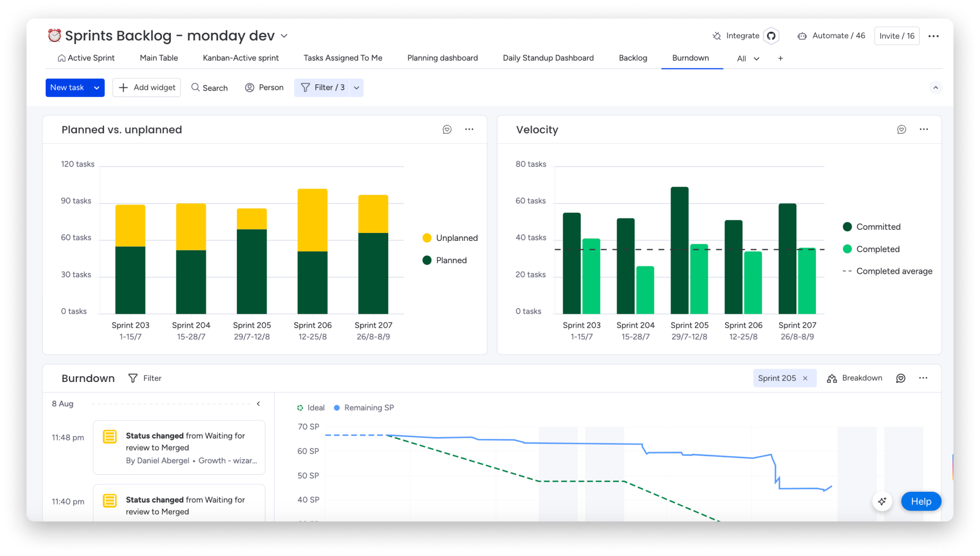The width and height of the screenshot is (980, 556).
Task: Open the Search tool
Action: (x=209, y=88)
